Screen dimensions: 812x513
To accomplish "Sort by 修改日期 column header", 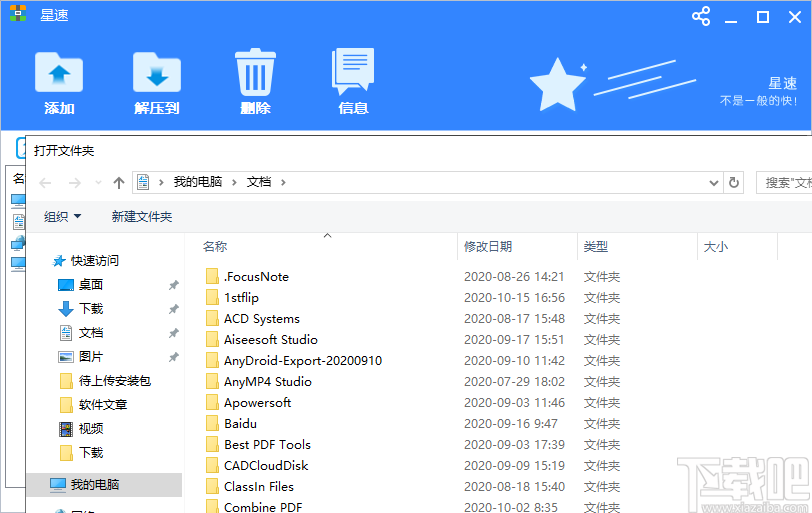I will point(487,246).
